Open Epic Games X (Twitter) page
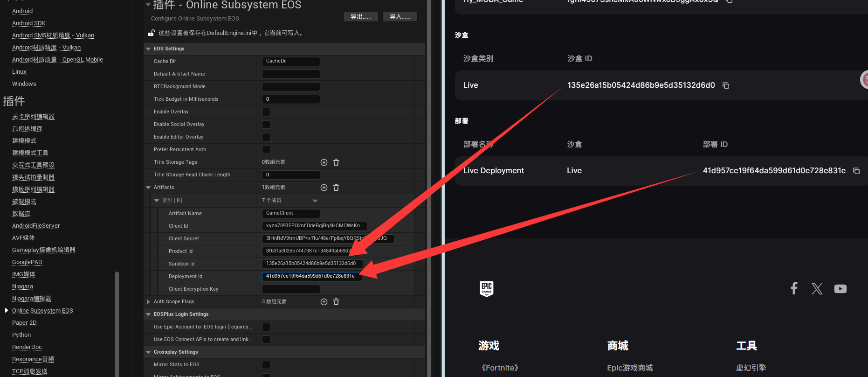 click(817, 289)
